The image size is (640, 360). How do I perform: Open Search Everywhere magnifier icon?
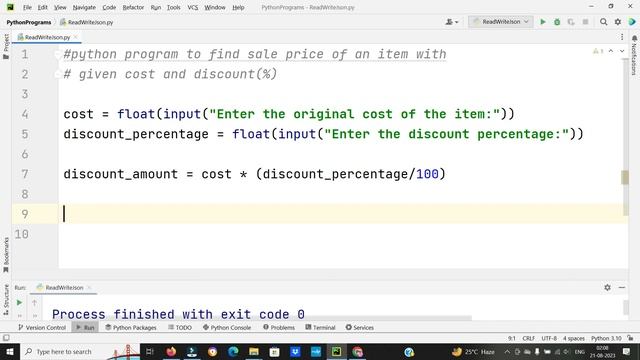[604, 22]
